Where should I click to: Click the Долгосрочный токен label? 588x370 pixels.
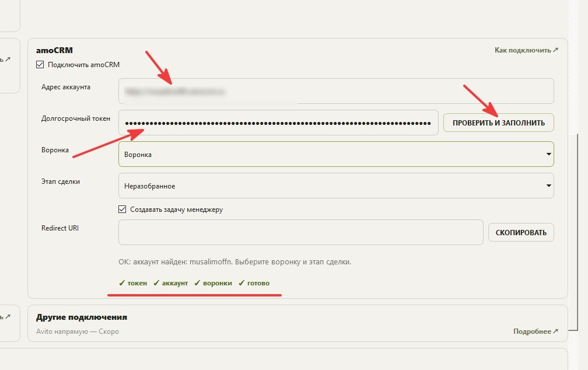(x=76, y=118)
